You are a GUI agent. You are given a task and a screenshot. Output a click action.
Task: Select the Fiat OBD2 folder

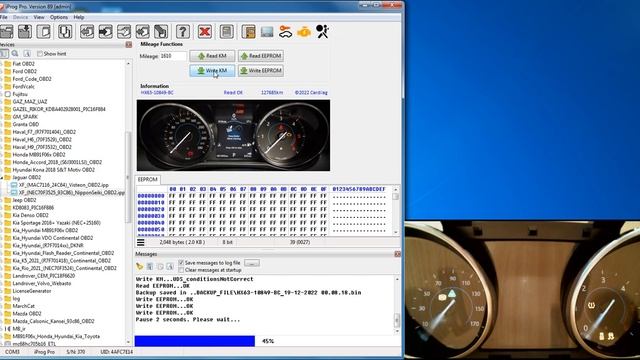(23, 64)
